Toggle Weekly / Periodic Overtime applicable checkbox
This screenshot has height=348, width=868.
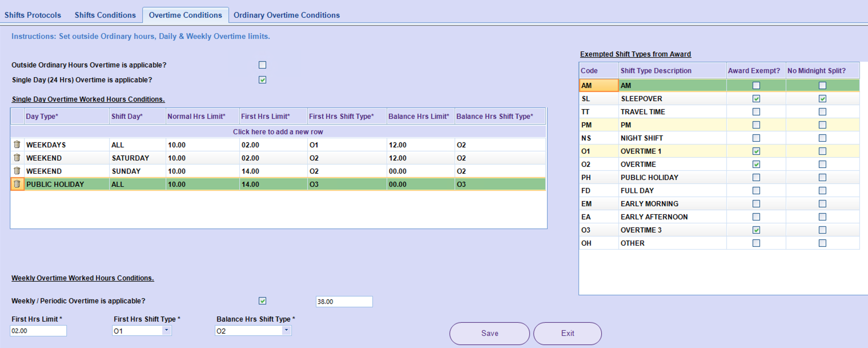263,301
